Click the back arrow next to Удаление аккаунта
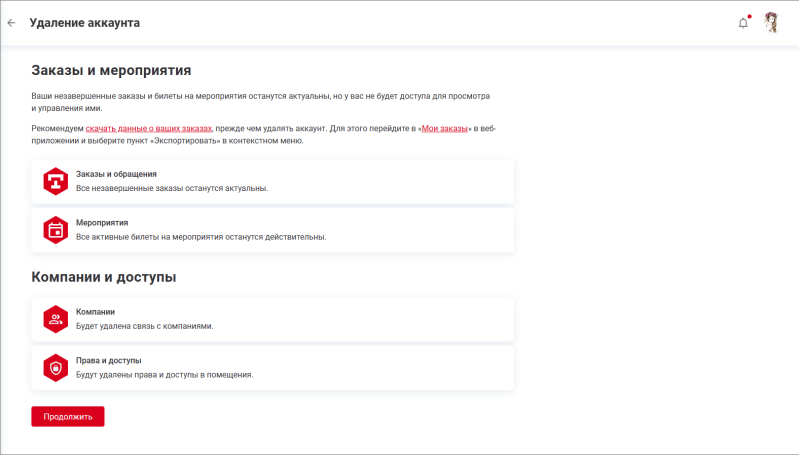The width and height of the screenshot is (799, 455). (x=12, y=22)
